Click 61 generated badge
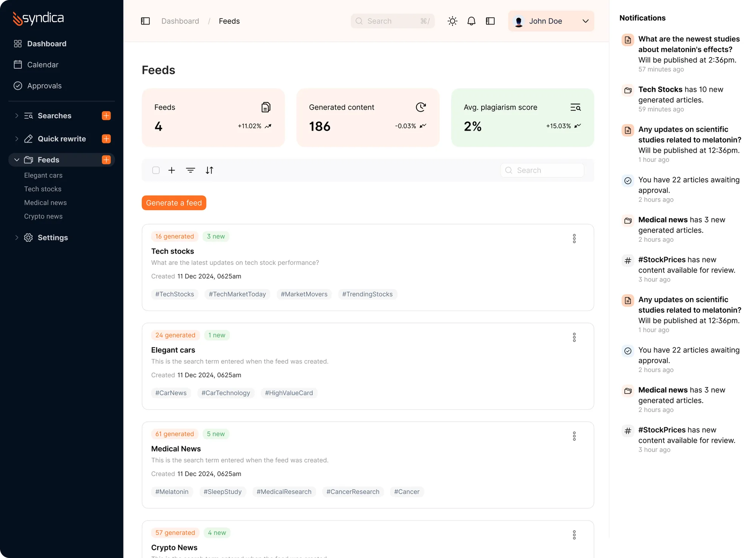The image size is (756, 558). 175,434
